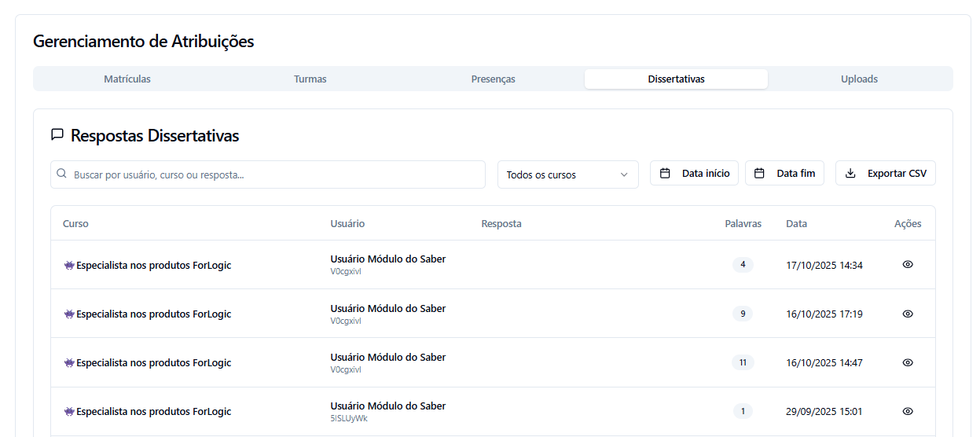Click the search magnifier icon
The height and width of the screenshot is (437, 980).
62,174
